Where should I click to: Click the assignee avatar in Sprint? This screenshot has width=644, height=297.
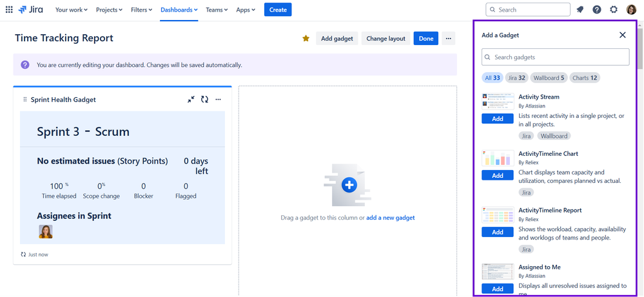(46, 231)
